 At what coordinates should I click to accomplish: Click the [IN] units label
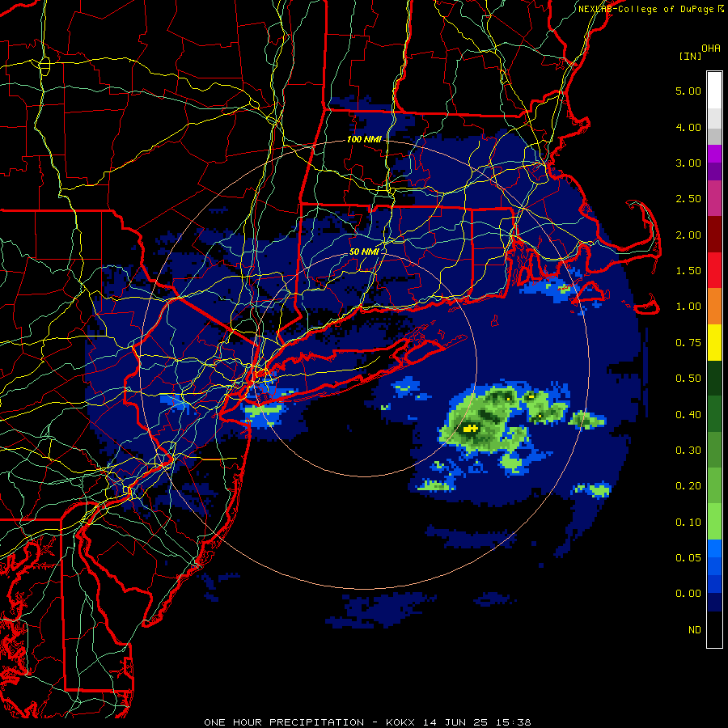(x=690, y=56)
